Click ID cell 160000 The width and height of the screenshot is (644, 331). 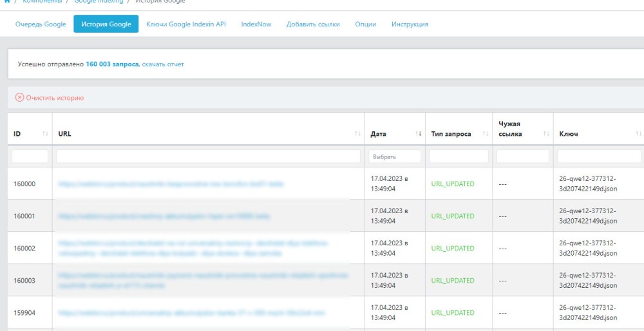pos(24,184)
